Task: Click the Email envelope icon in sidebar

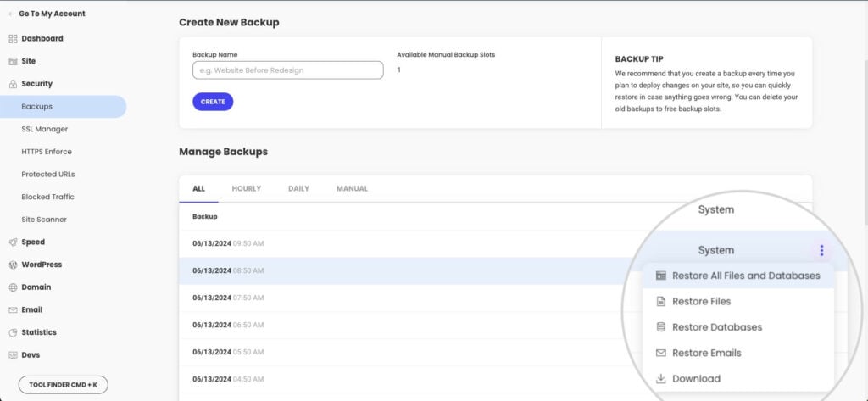Action: (14, 310)
